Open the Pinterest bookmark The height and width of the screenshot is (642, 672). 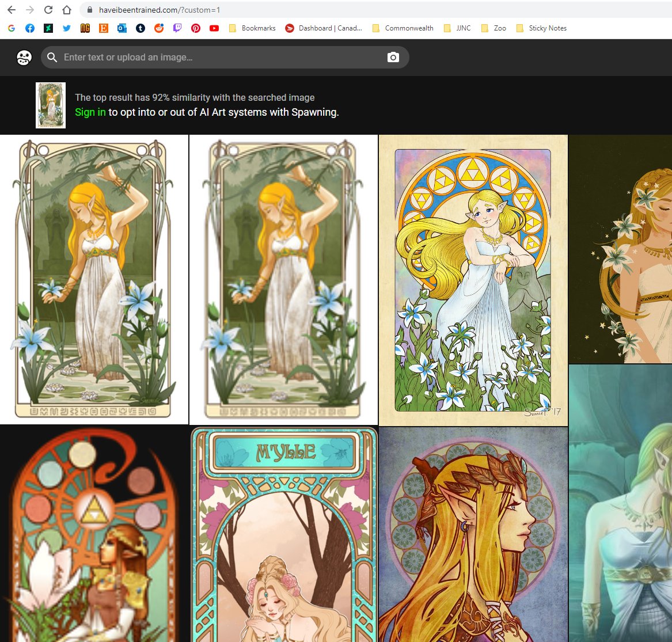tap(196, 28)
